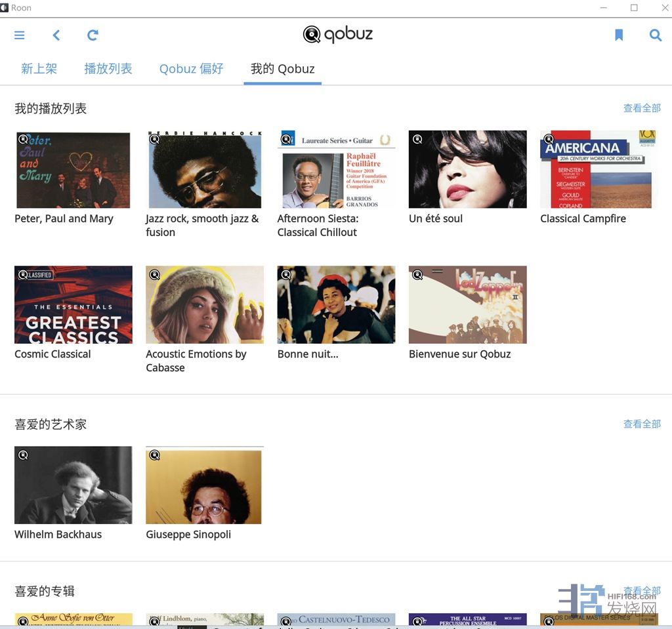The height and width of the screenshot is (629, 672).
Task: Open the Cosmic Classical playlist cover
Action: pyautogui.click(x=73, y=305)
